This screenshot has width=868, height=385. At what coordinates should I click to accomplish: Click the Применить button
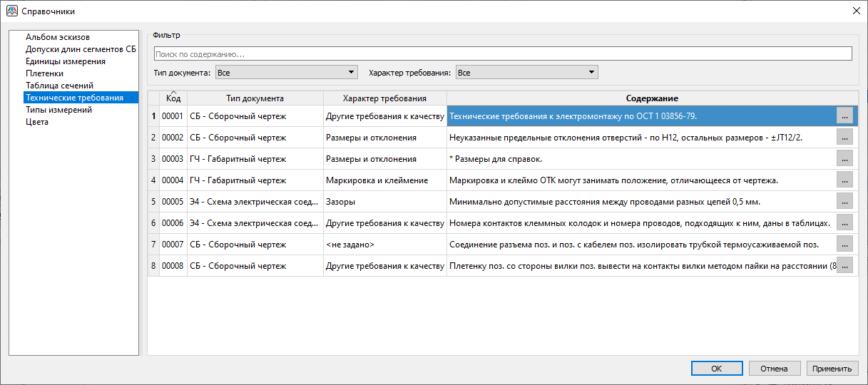tap(832, 368)
